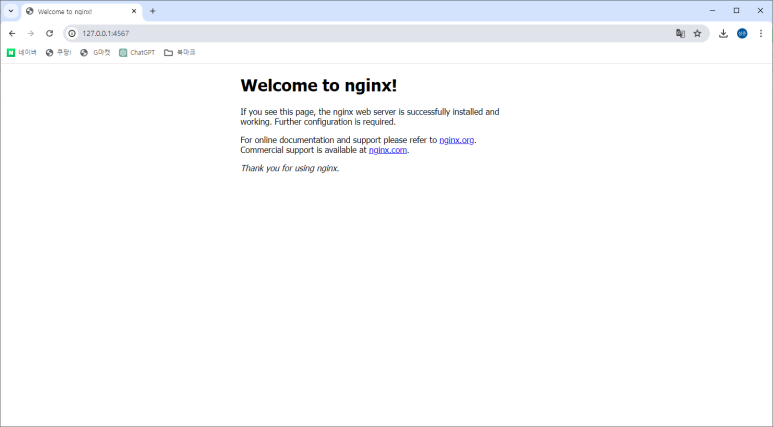Open the Naver bookmark

(22, 52)
